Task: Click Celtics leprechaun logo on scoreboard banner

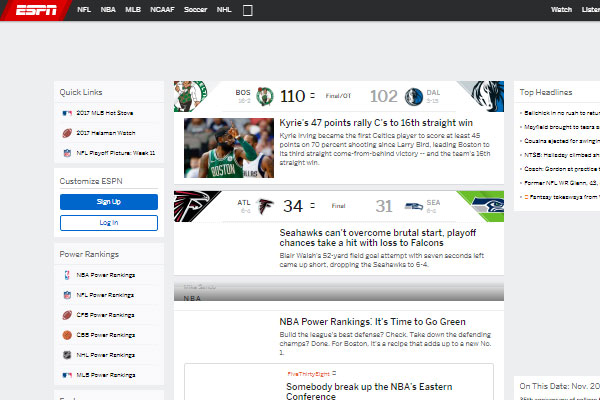Action: 190,96
